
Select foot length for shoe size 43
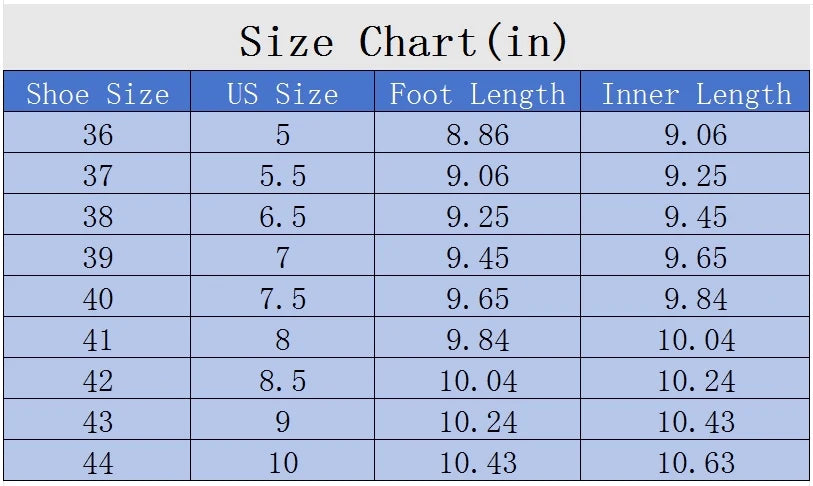[477, 422]
